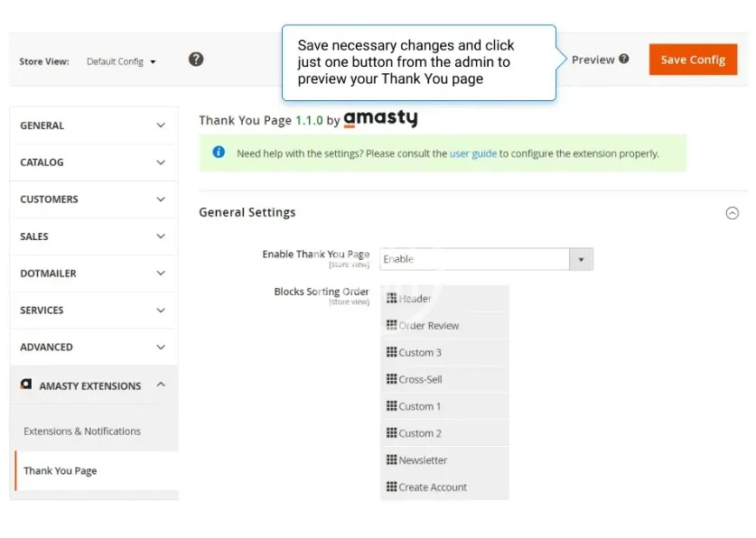
Task: Open the Extensions & Notifications menu item
Action: point(82,431)
